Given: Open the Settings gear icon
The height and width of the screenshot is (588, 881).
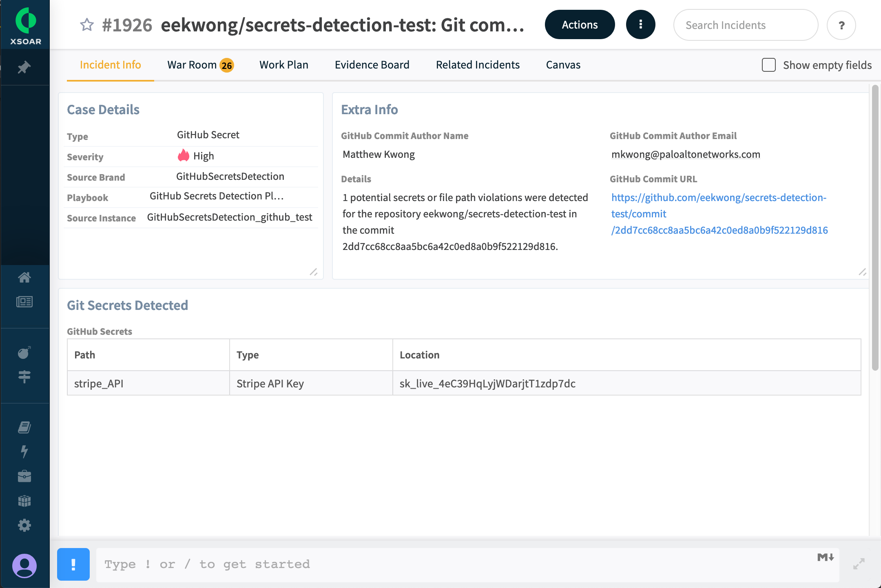Looking at the screenshot, I should click(24, 525).
